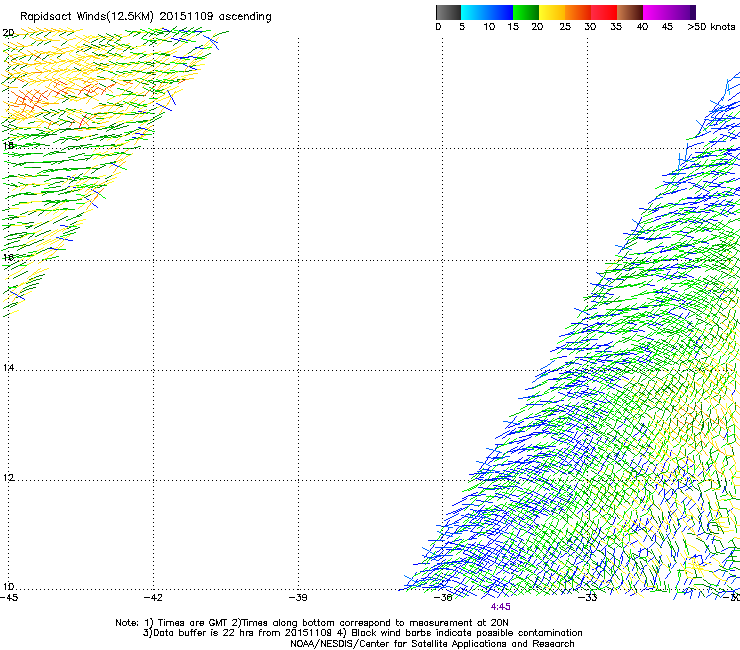Image resolution: width=740 pixels, height=650 pixels.
Task: Click the 'Data buffer is 22 hrs' note line
Action: tap(362, 633)
